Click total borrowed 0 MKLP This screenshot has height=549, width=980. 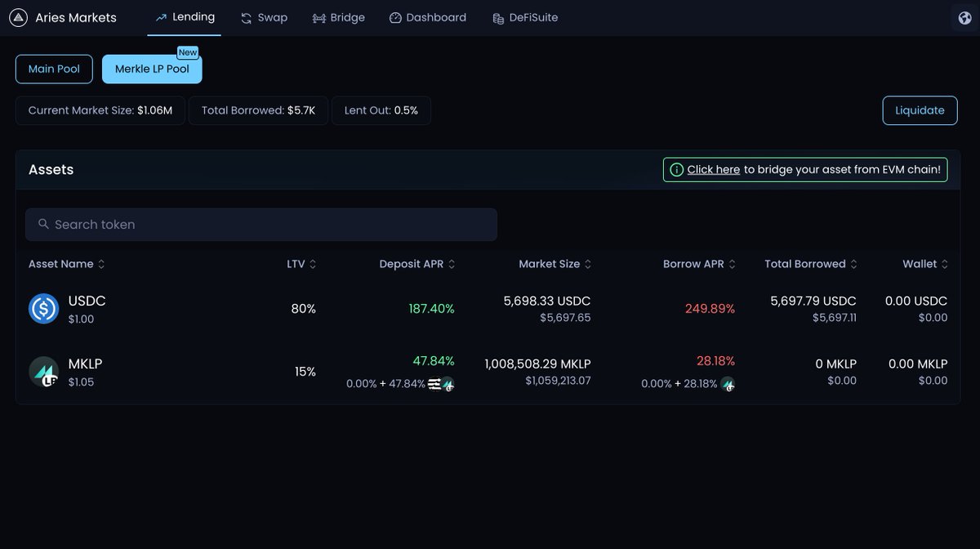836,364
